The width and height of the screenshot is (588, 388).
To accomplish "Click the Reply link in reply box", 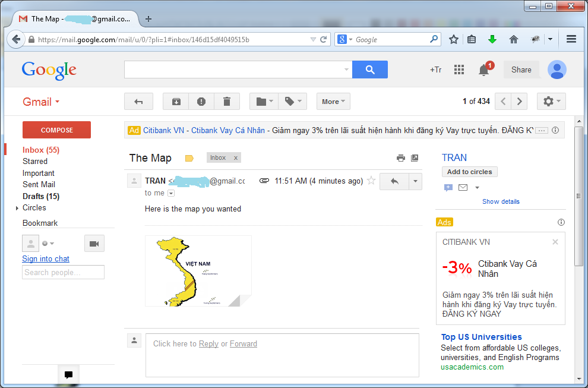I will 209,343.
